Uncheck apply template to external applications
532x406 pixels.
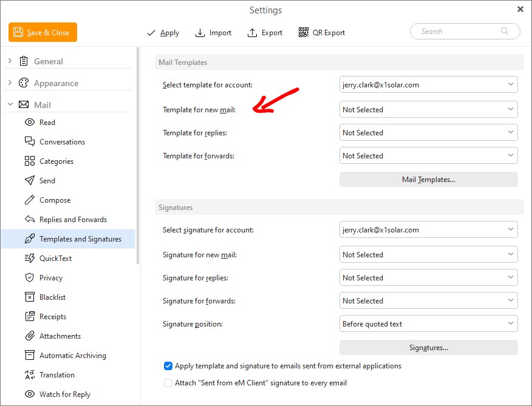click(168, 366)
